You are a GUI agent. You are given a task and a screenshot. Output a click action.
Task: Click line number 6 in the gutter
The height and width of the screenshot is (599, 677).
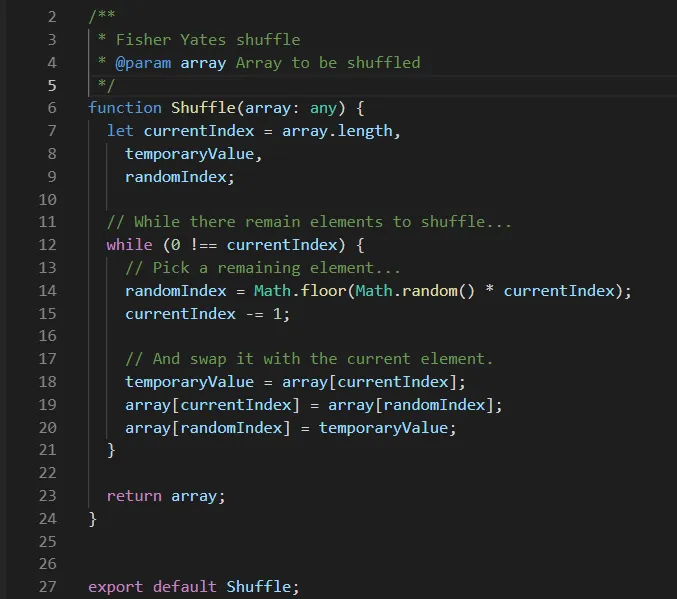click(51, 108)
